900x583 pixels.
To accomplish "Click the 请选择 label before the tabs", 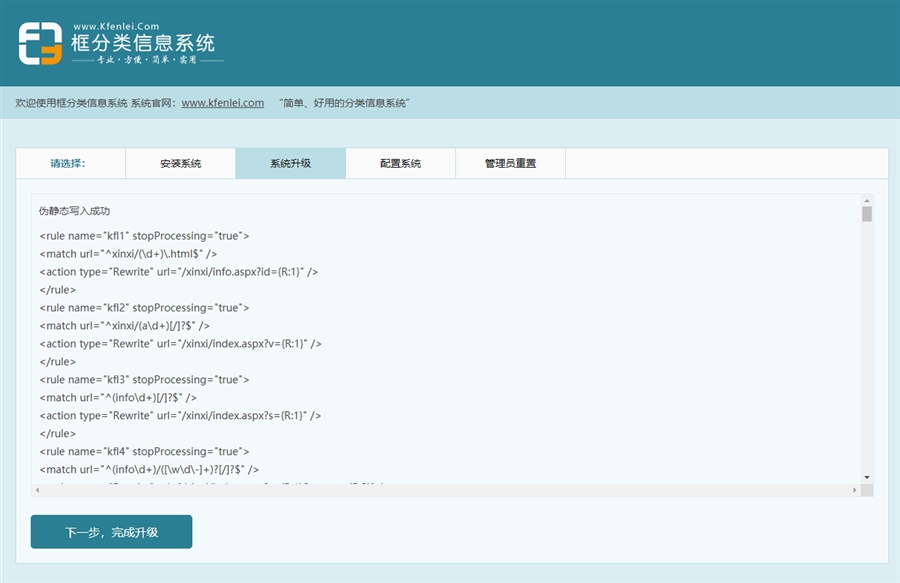I will tap(68, 163).
